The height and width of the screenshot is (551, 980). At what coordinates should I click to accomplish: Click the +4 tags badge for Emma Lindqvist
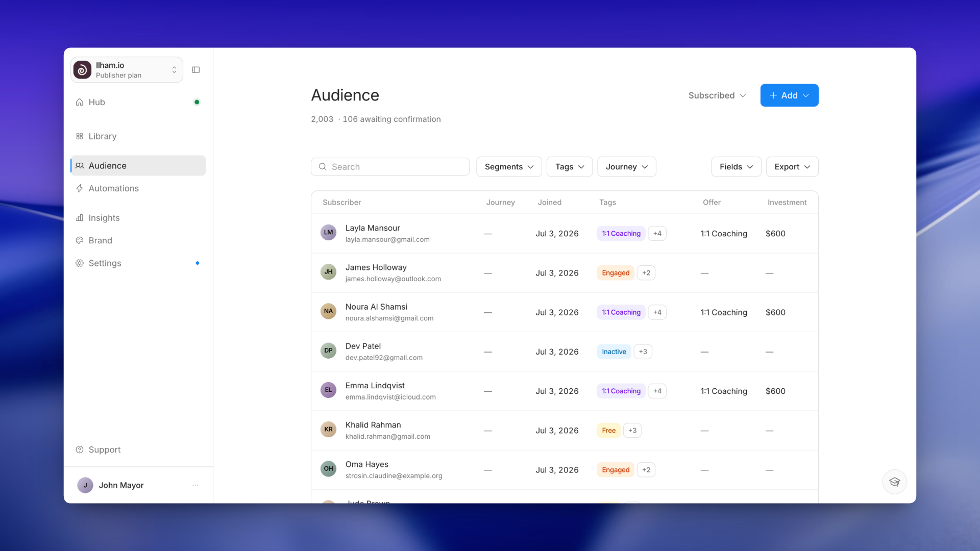pos(657,391)
